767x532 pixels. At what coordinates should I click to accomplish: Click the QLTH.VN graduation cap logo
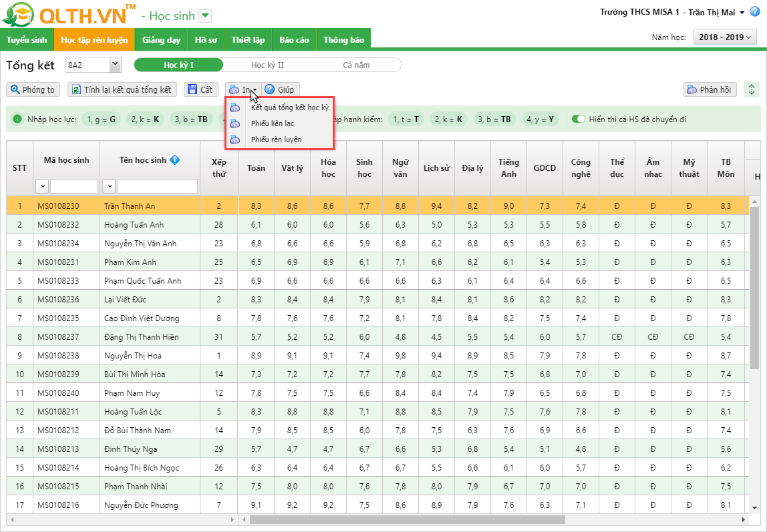pyautogui.click(x=18, y=15)
